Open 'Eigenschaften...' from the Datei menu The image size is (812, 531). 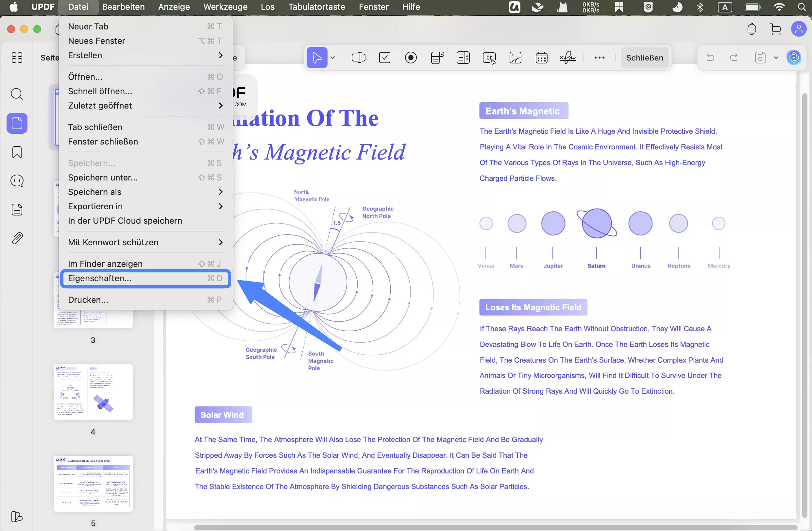pos(100,278)
